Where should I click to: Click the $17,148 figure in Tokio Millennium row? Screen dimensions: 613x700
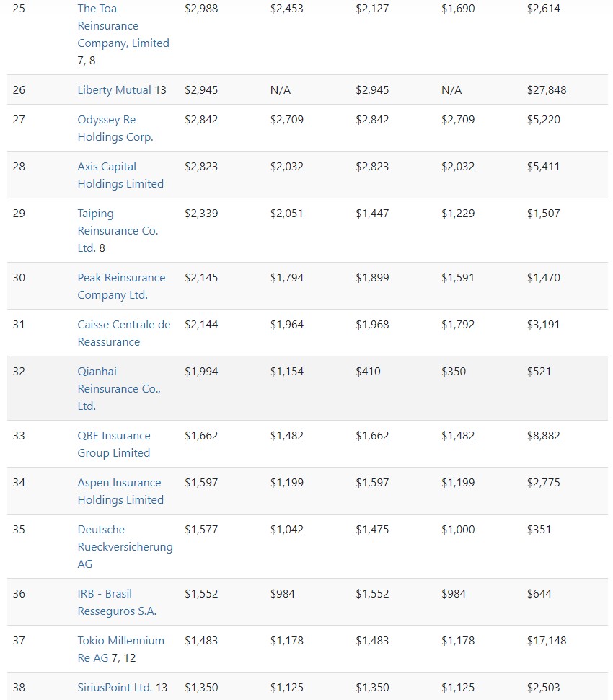(547, 641)
